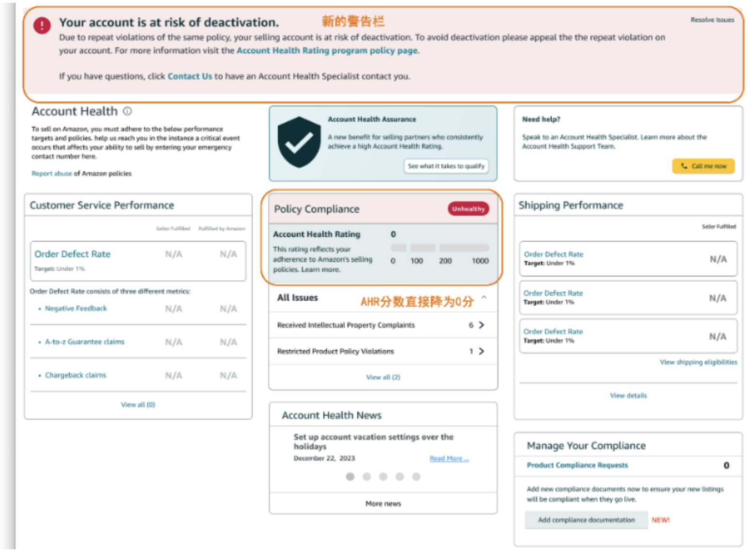The height and width of the screenshot is (559, 756).
Task: Expand Received Intellectual Property Complaints arrow
Action: point(481,325)
